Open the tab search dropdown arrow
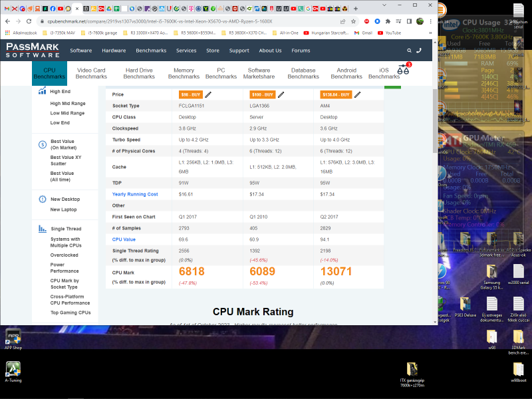 click(x=384, y=5)
